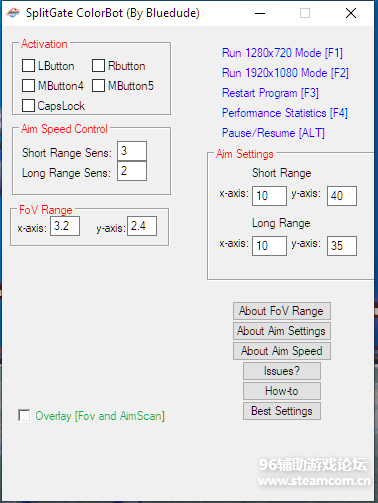This screenshot has width=378, height=503.
Task: Open the About Aim Settings button
Action: [x=282, y=331]
